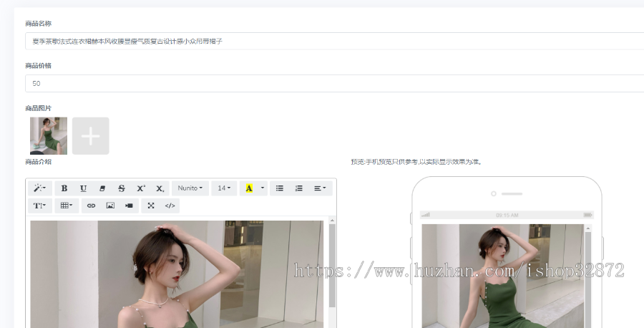
Task: Apply superscript formatting
Action: (141, 188)
